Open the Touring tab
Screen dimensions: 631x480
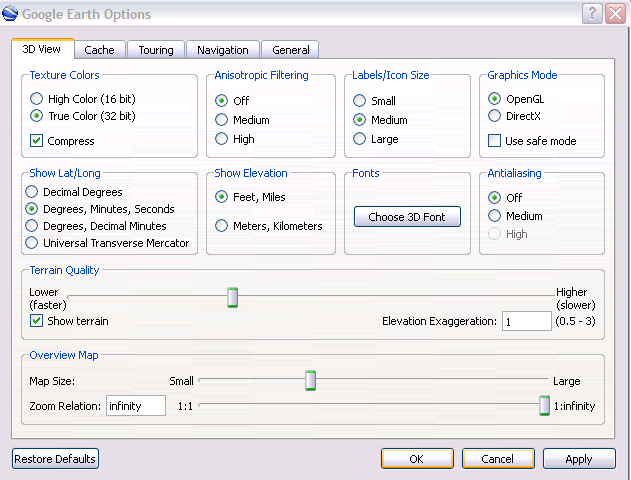pyautogui.click(x=155, y=50)
